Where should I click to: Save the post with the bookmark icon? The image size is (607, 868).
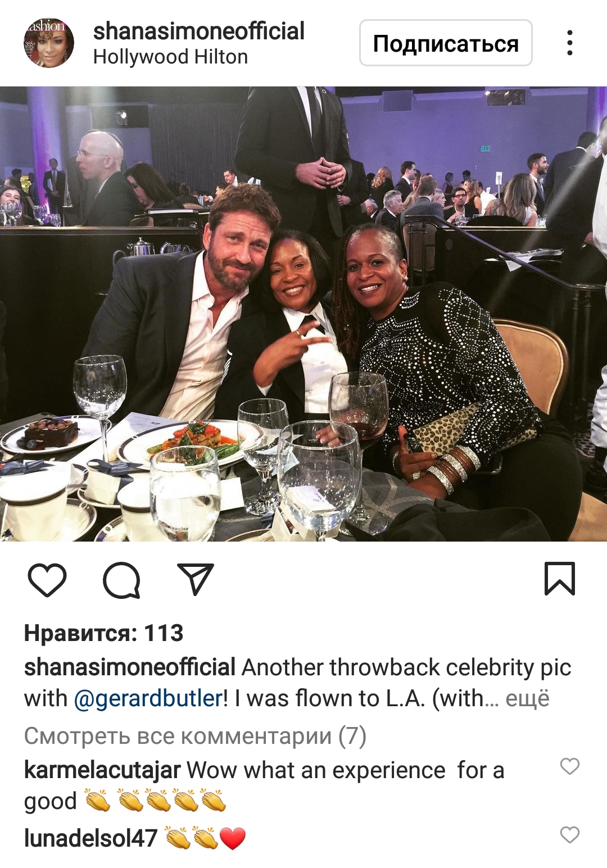(x=560, y=578)
